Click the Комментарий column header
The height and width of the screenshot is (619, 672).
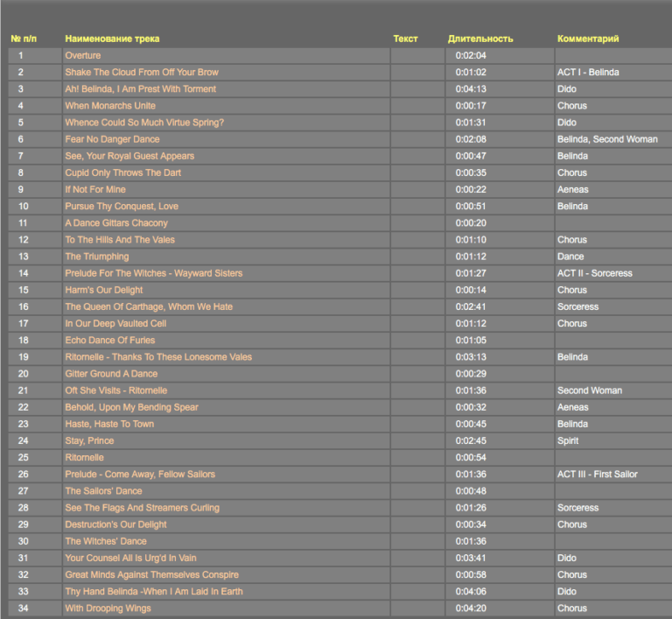[x=588, y=39]
